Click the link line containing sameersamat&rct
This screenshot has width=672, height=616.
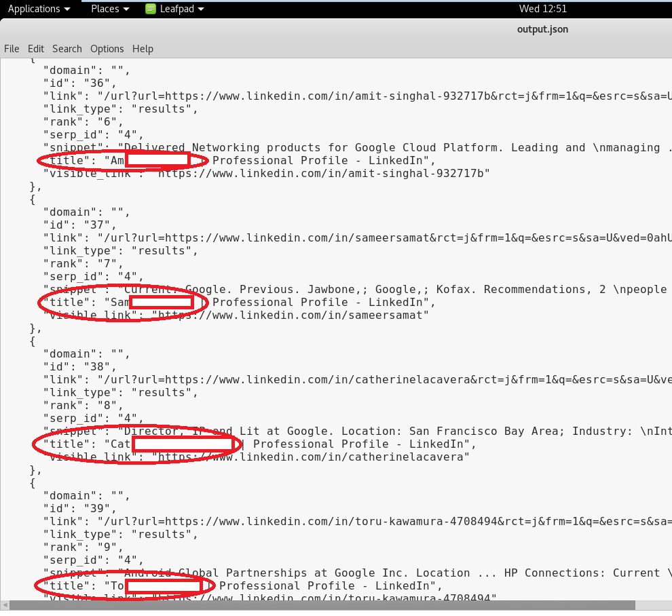(358, 237)
